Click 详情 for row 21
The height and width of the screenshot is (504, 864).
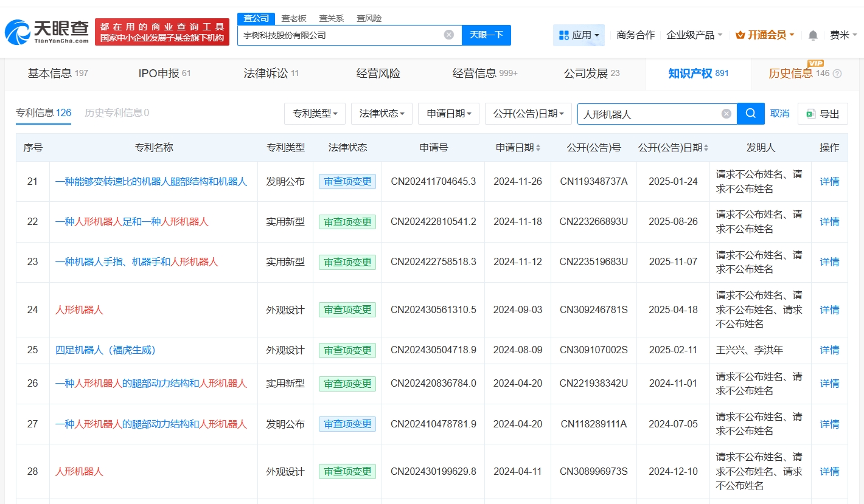click(829, 182)
